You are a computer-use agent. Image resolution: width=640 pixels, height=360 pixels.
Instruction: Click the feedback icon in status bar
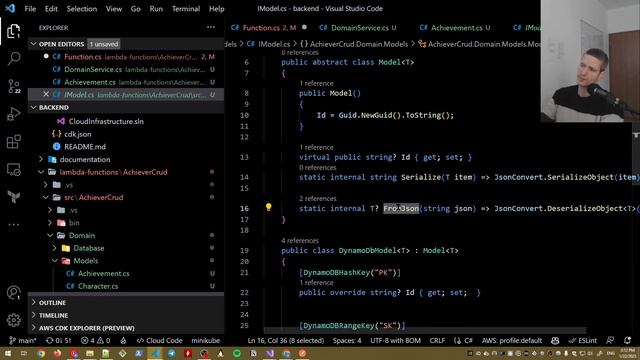tap(610, 340)
